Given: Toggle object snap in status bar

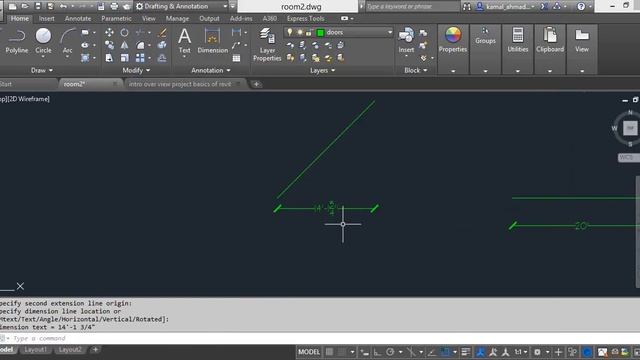Looking at the screenshot, I should [x=446, y=352].
